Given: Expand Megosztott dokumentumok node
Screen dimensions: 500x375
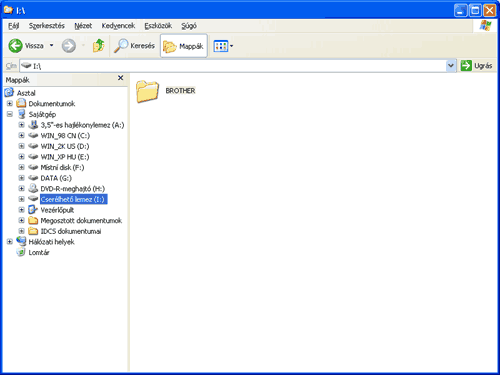Looking at the screenshot, I should coord(21,221).
